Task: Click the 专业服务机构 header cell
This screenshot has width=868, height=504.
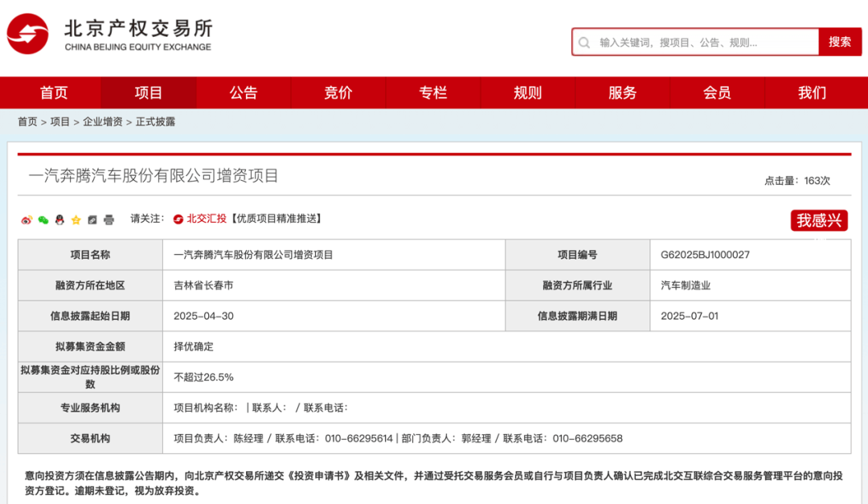Action: tap(90, 408)
